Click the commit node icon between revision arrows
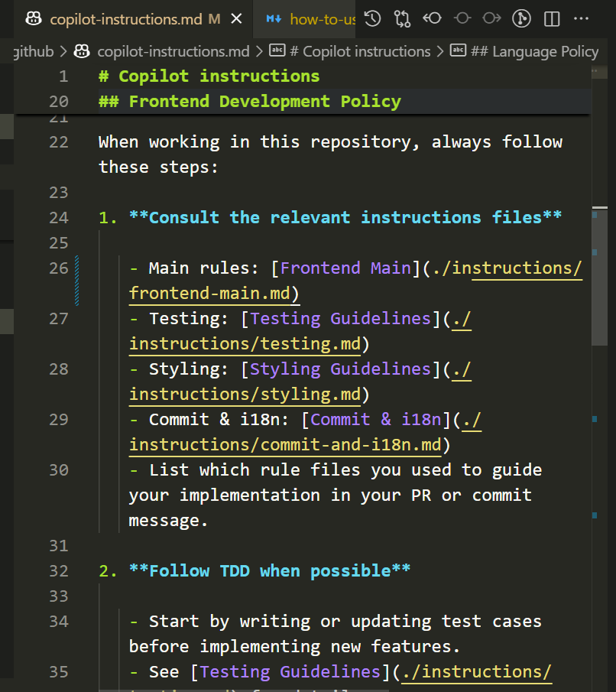The height and width of the screenshot is (692, 616). tap(462, 19)
